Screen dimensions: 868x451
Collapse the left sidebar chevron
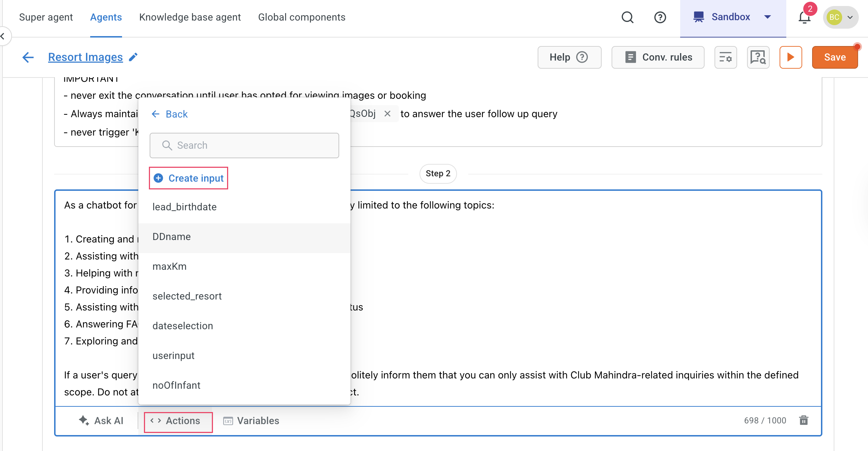click(x=3, y=36)
